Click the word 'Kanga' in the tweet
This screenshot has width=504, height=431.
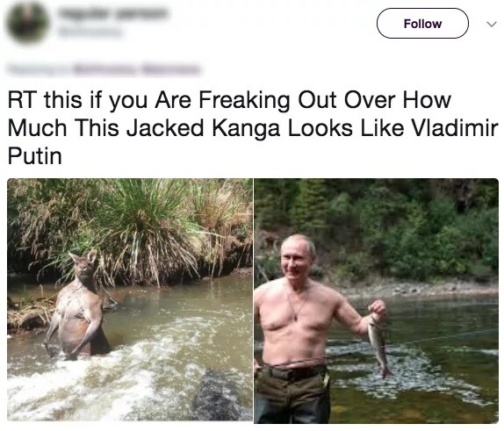pyautogui.click(x=246, y=128)
